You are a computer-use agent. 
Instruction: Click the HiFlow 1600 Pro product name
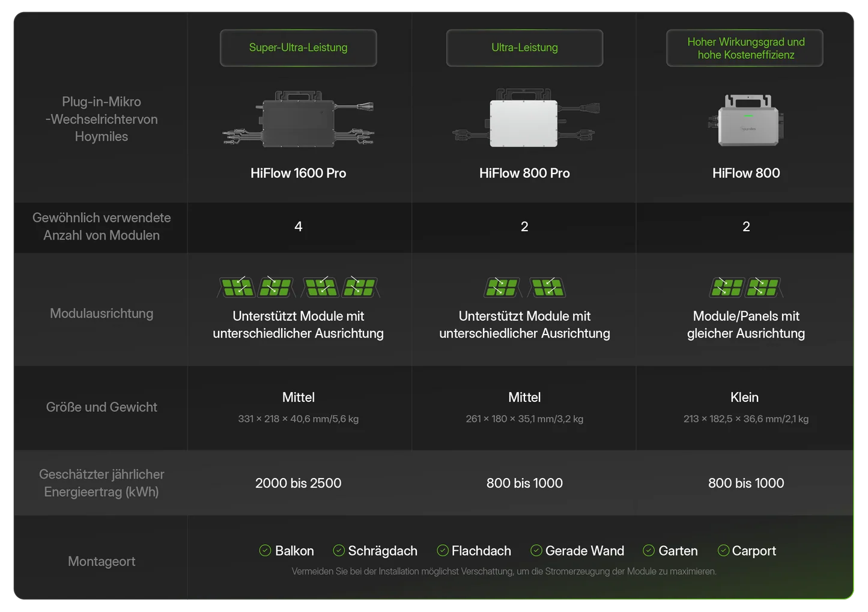click(299, 173)
